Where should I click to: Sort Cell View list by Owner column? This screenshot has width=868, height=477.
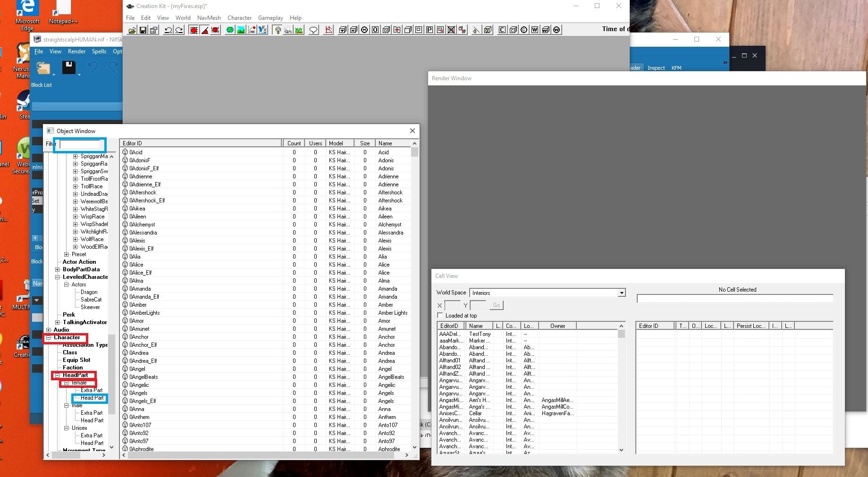(557, 326)
